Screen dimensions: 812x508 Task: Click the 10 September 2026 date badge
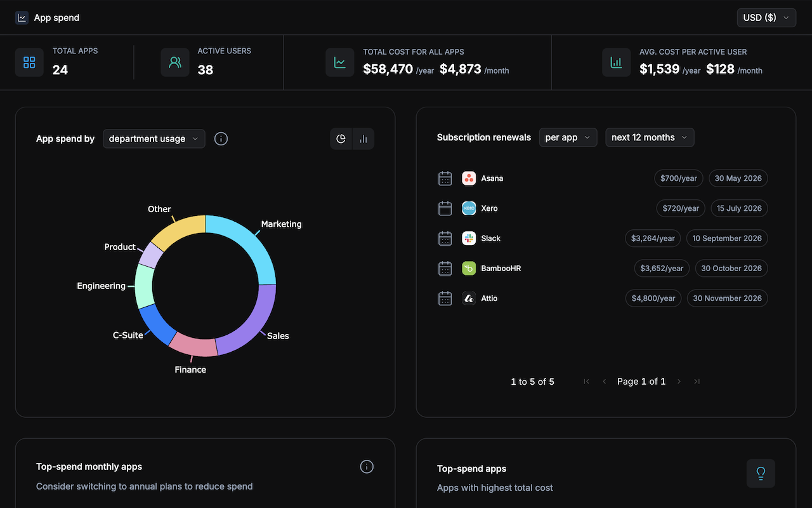point(727,238)
